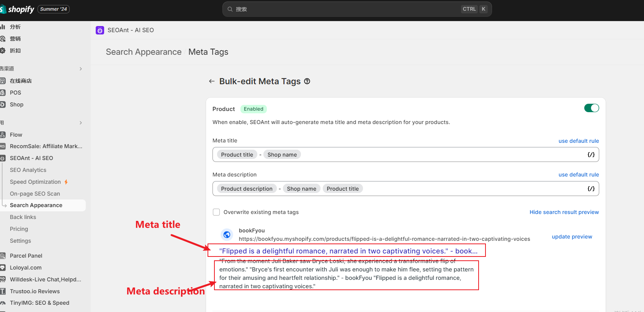Click update preview link
Screen dimensions: 644x312
tap(572, 237)
